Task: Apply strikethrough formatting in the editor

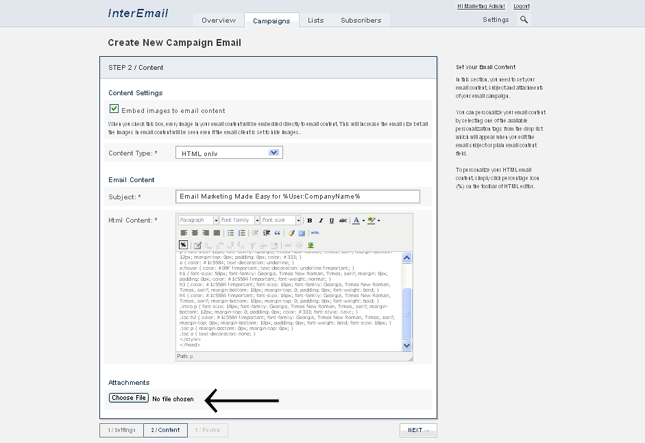Action: tap(343, 220)
